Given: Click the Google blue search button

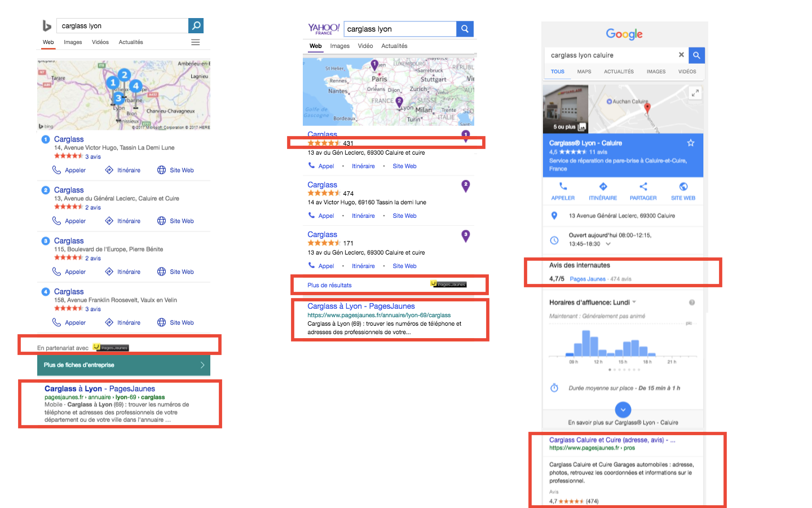Looking at the screenshot, I should click(696, 55).
